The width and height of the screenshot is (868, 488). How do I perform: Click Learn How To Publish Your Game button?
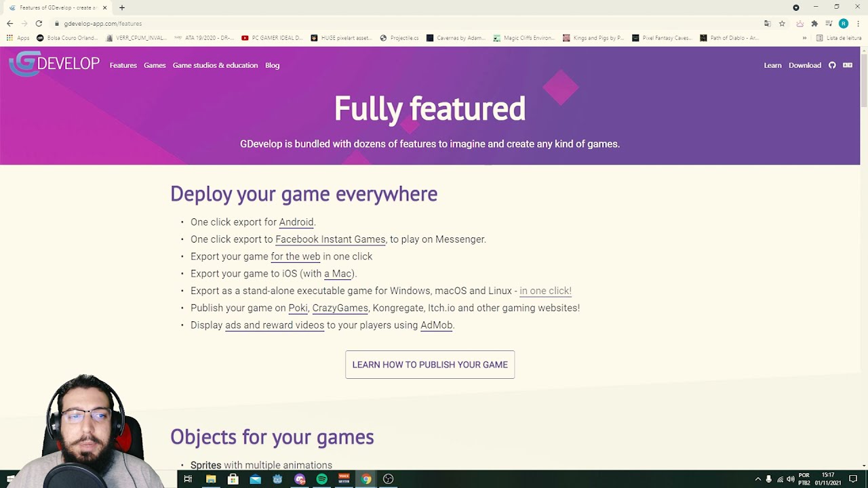430,365
